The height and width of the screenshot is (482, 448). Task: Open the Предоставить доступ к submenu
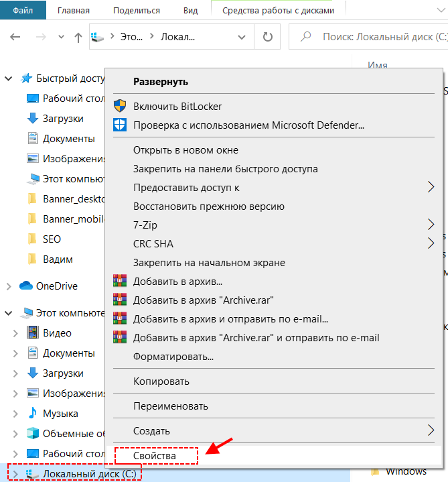tap(273, 188)
